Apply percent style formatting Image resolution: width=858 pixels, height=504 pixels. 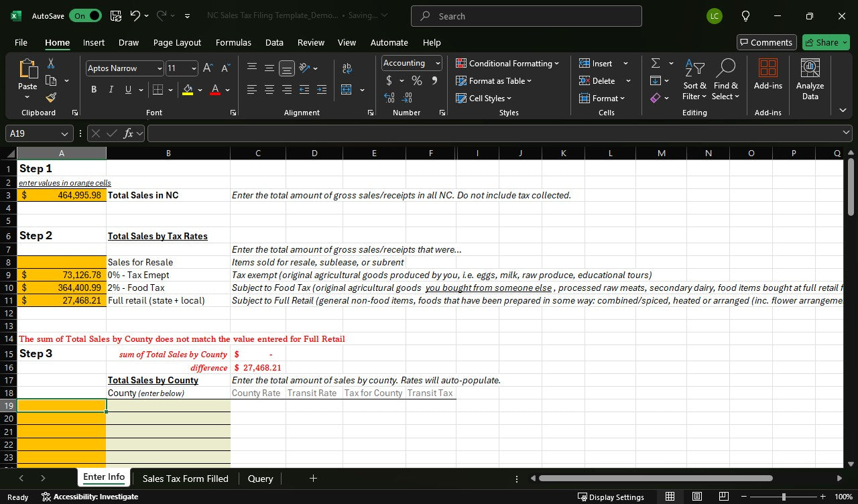coord(416,81)
